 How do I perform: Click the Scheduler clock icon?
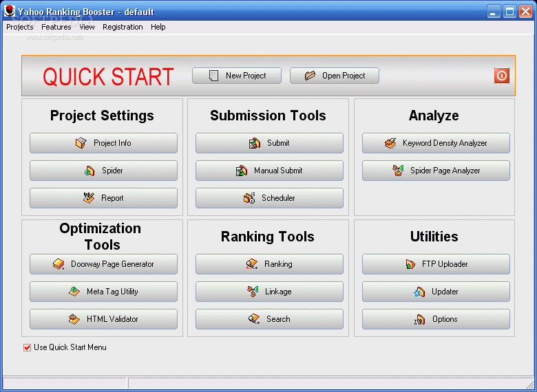(x=249, y=197)
